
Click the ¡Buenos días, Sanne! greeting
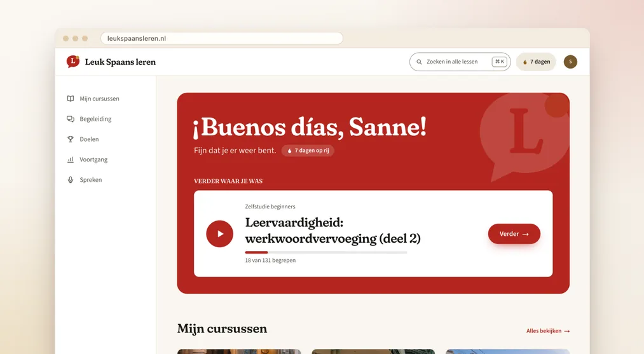tap(310, 127)
